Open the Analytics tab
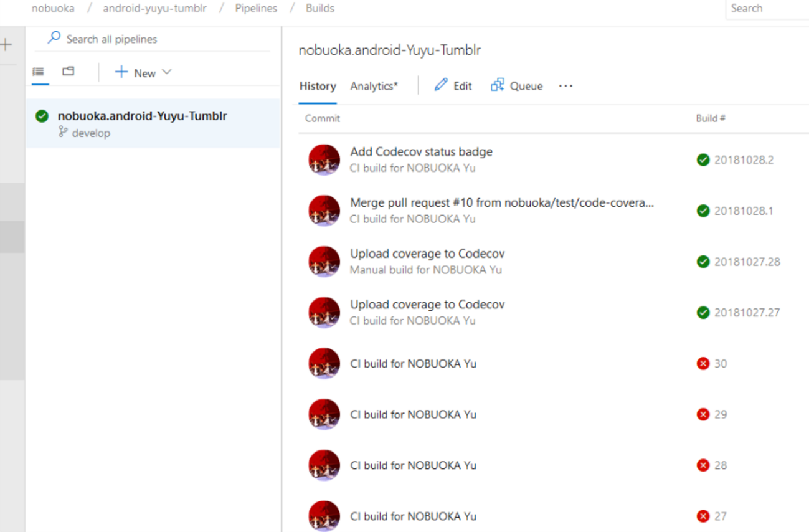The width and height of the screenshot is (809, 532). (x=374, y=86)
